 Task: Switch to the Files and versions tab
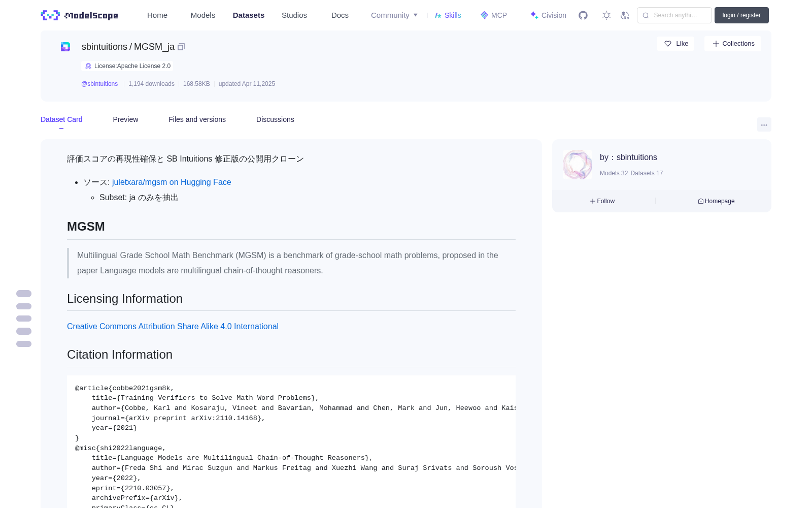pos(197,119)
